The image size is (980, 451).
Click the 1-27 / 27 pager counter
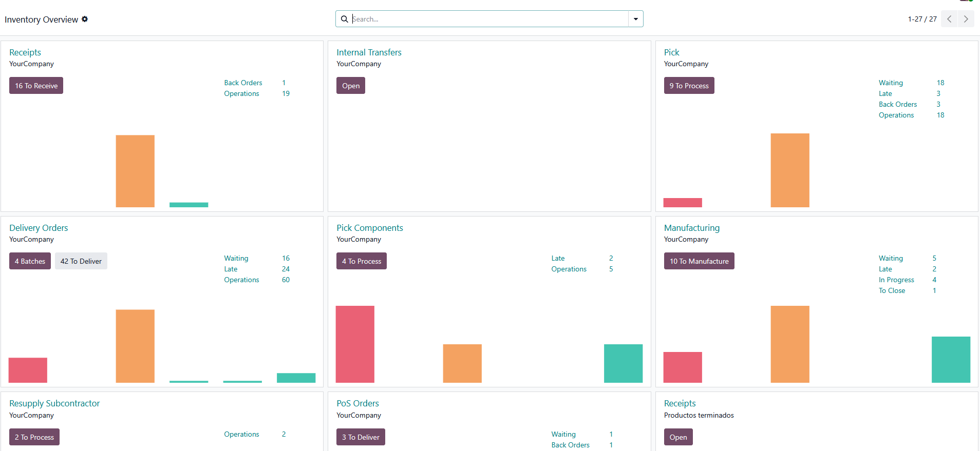pyautogui.click(x=922, y=19)
